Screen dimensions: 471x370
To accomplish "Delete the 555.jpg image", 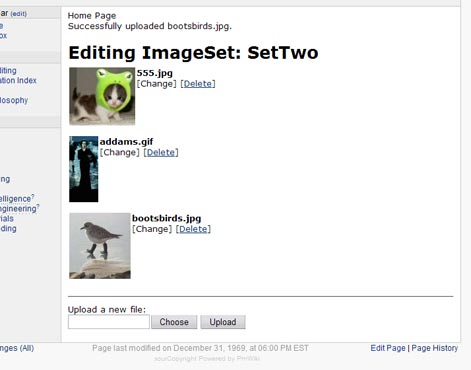I will tap(198, 84).
